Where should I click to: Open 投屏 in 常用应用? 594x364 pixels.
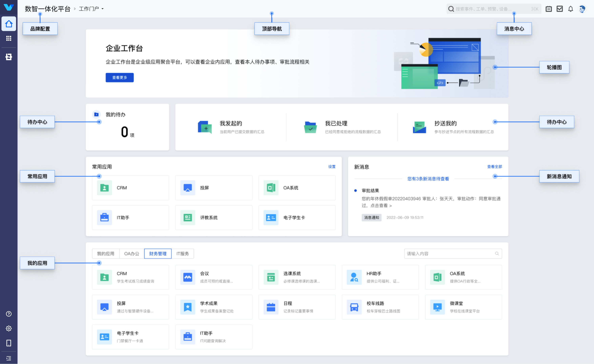point(214,188)
